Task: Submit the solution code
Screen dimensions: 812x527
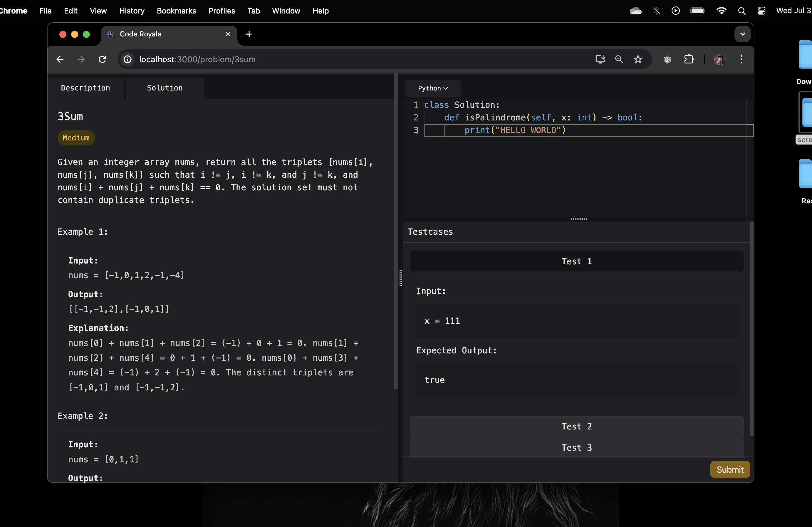Action: (729, 470)
